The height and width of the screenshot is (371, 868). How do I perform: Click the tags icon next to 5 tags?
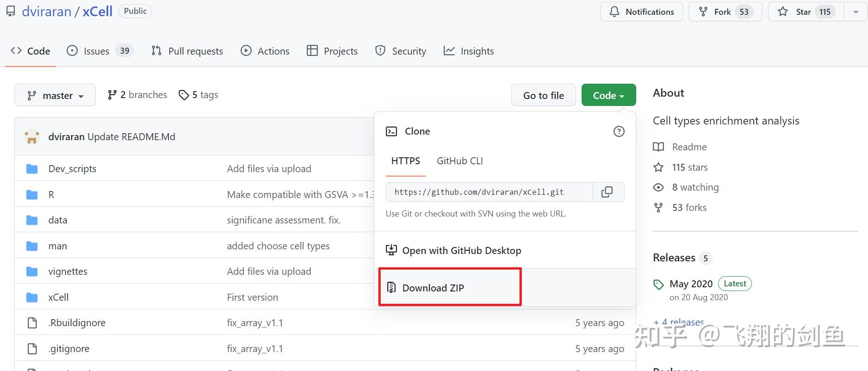pos(184,95)
